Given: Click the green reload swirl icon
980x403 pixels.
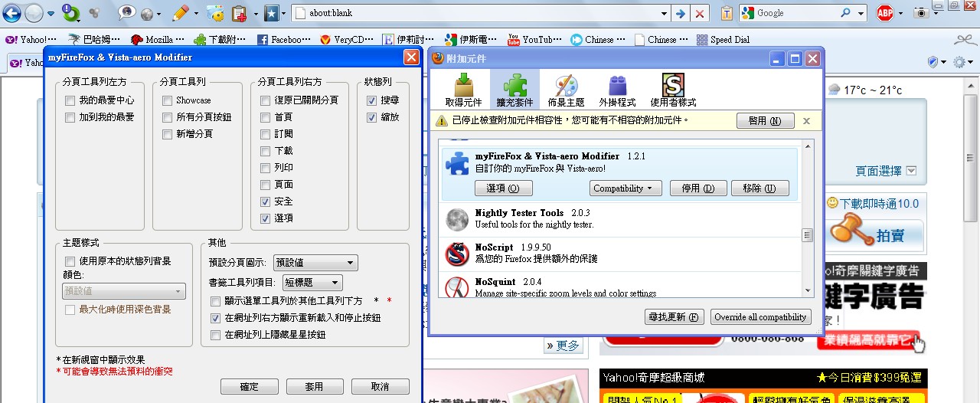Looking at the screenshot, I should (x=70, y=13).
